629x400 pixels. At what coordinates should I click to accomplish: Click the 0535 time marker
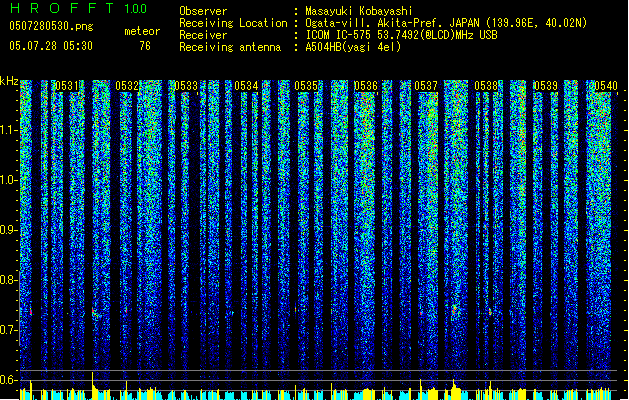[306, 86]
